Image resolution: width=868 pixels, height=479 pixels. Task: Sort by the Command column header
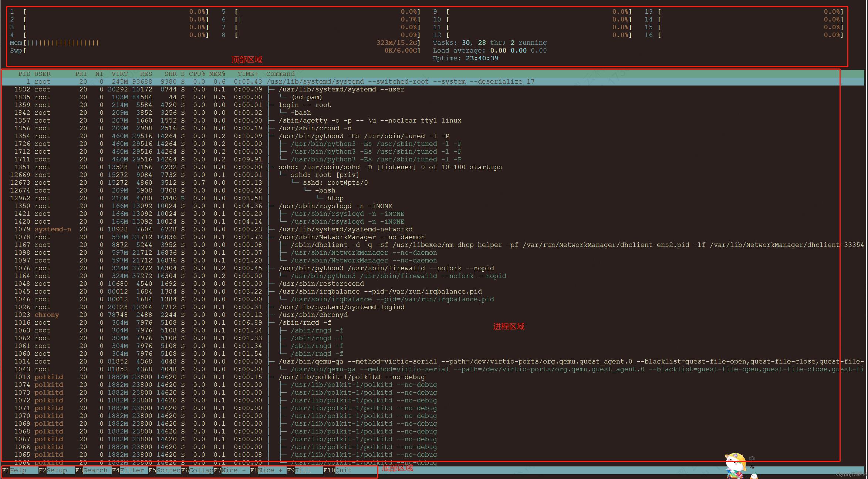coord(280,74)
